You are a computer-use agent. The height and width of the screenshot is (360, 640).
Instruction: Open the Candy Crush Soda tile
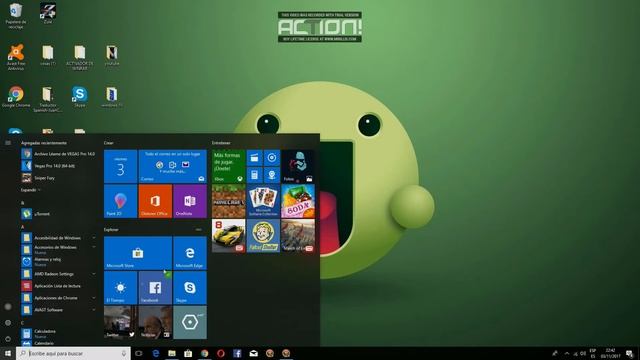pos(298,201)
